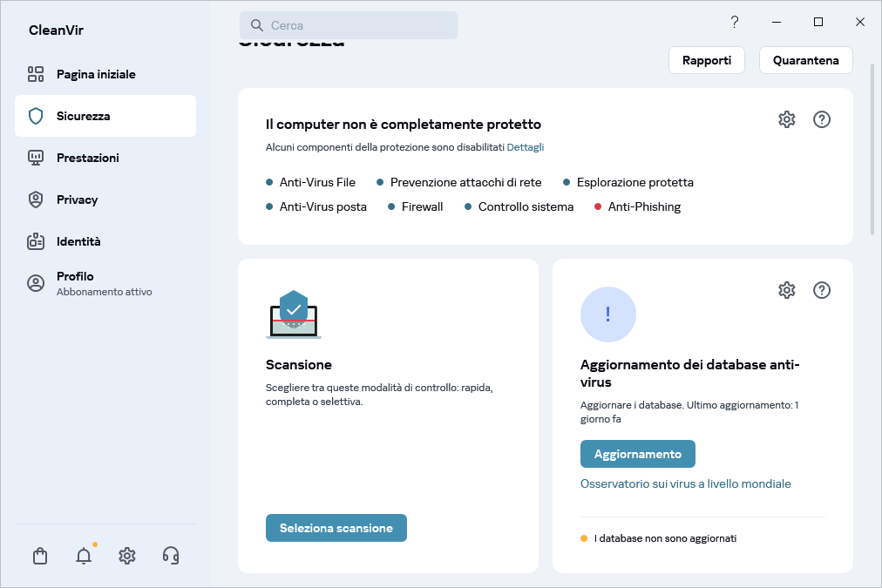Maximize the CleanVir window
882x588 pixels.
click(x=818, y=22)
